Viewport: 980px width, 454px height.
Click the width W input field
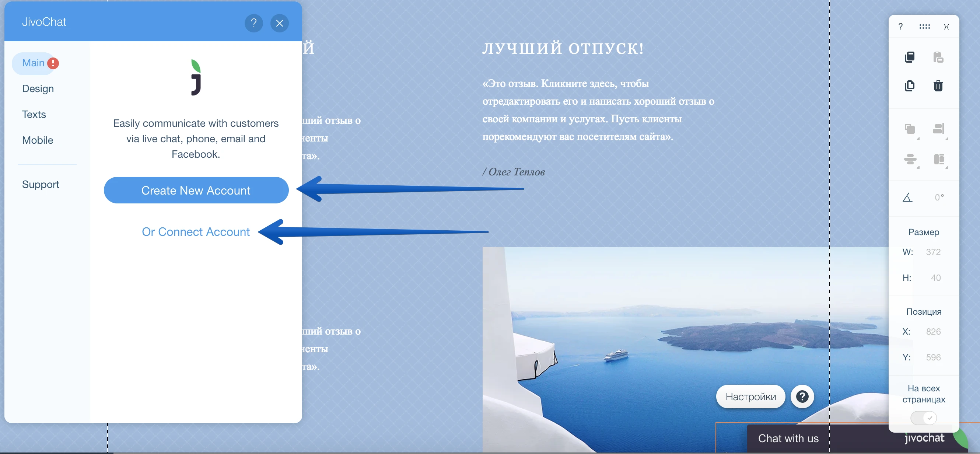[933, 252]
